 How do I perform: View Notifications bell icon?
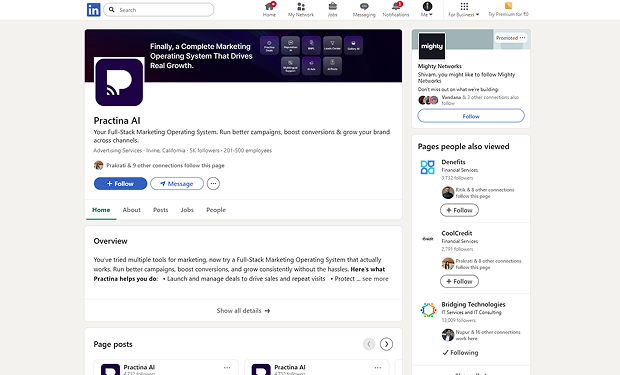(396, 6)
